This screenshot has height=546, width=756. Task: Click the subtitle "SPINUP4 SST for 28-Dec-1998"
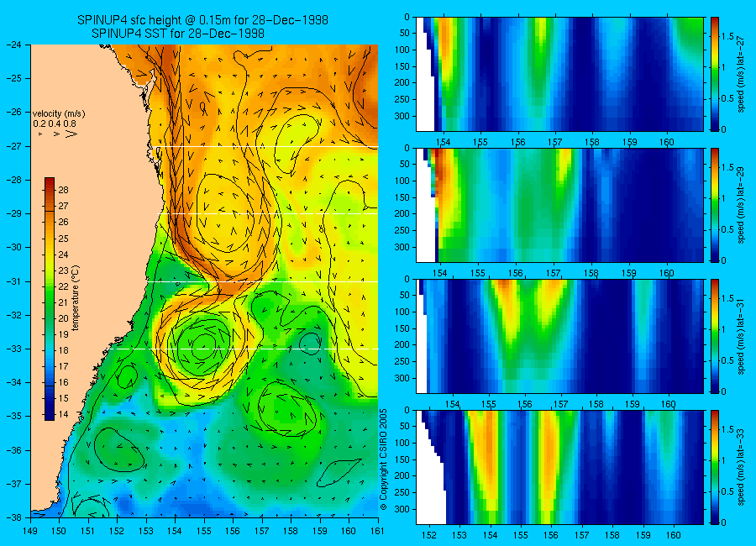[x=178, y=34]
